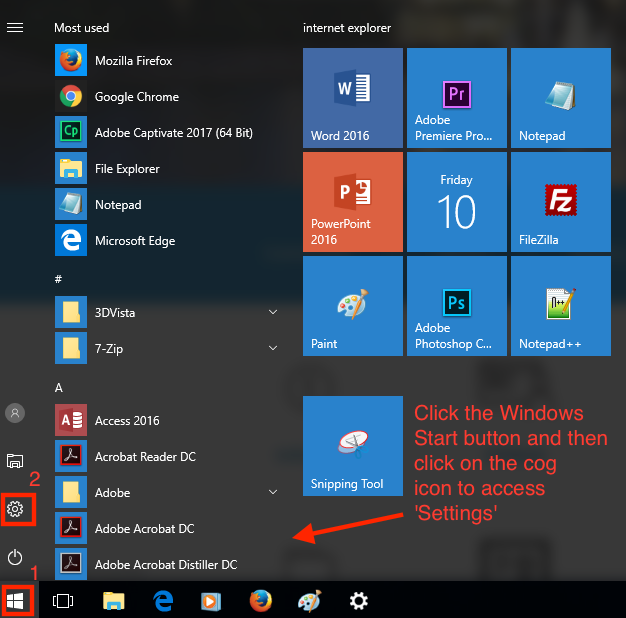This screenshot has height=618, width=626.
Task: Open the calendar tile showing Friday 10
Action: [457, 202]
